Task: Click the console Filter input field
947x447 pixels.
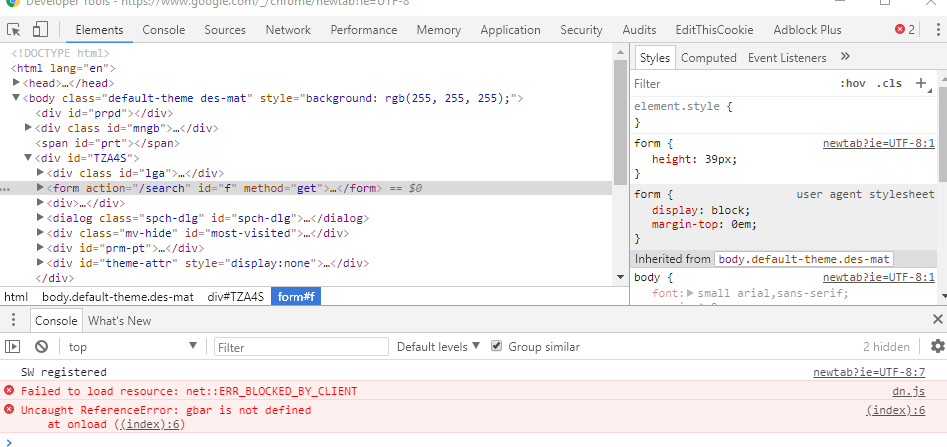Action: (301, 347)
